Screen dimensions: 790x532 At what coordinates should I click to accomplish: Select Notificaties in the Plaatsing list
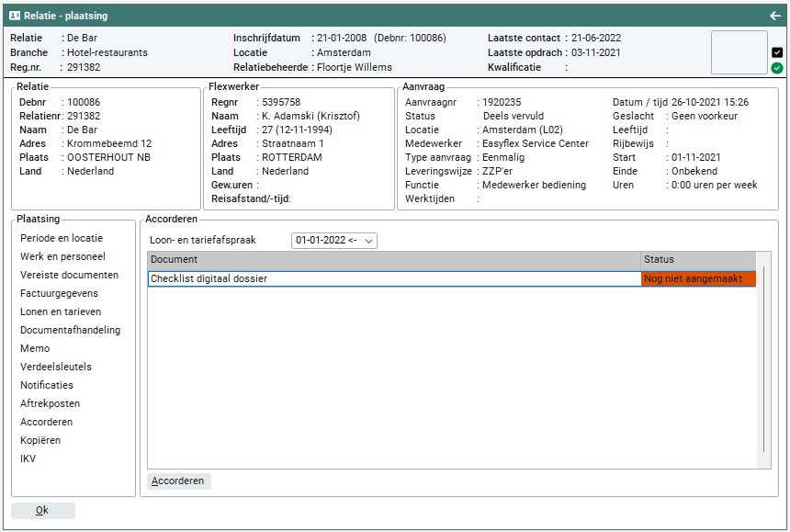click(47, 385)
